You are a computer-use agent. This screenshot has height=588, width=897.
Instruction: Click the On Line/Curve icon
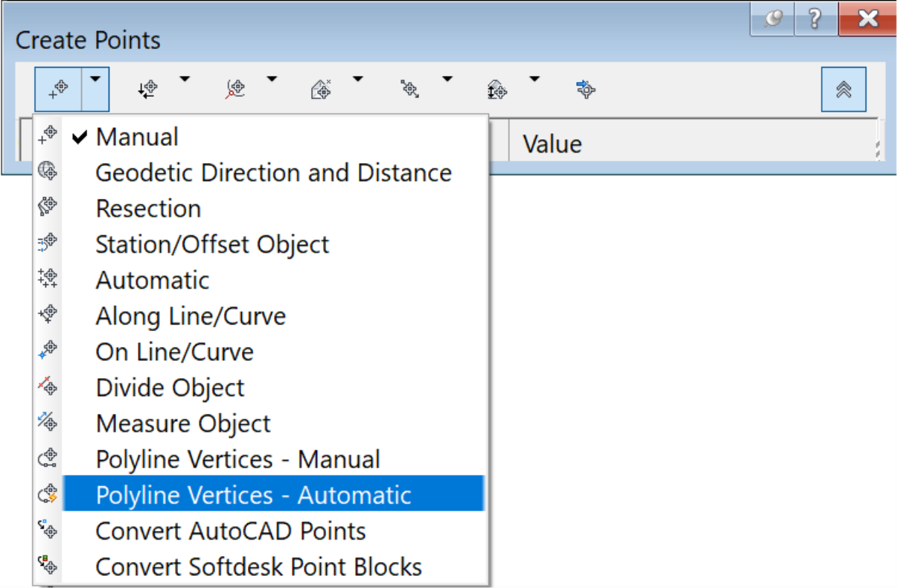[x=48, y=350]
